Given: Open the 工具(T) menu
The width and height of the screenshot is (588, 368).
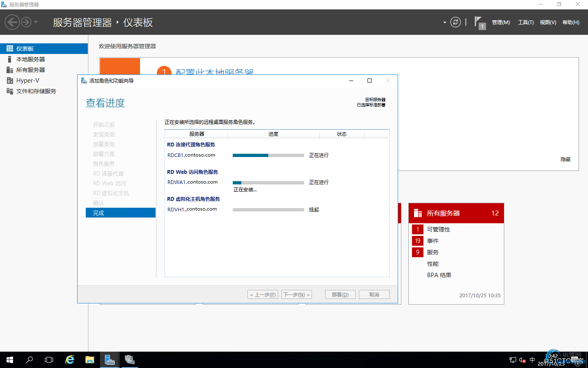Looking at the screenshot, I should coord(526,22).
